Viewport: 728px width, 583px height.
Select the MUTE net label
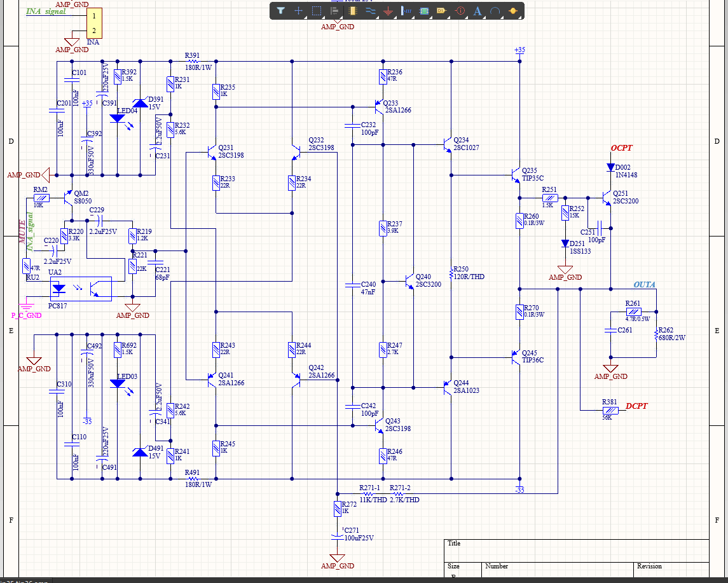pos(22,231)
